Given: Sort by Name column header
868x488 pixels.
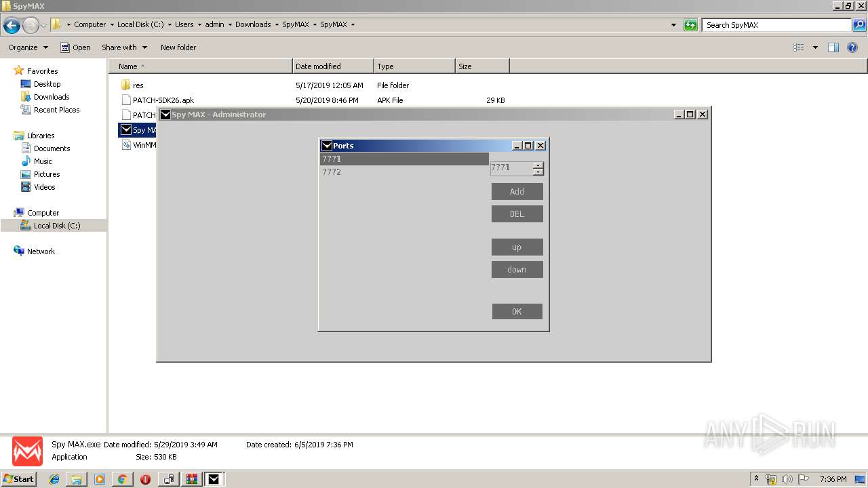Looking at the screenshot, I should pos(201,66).
